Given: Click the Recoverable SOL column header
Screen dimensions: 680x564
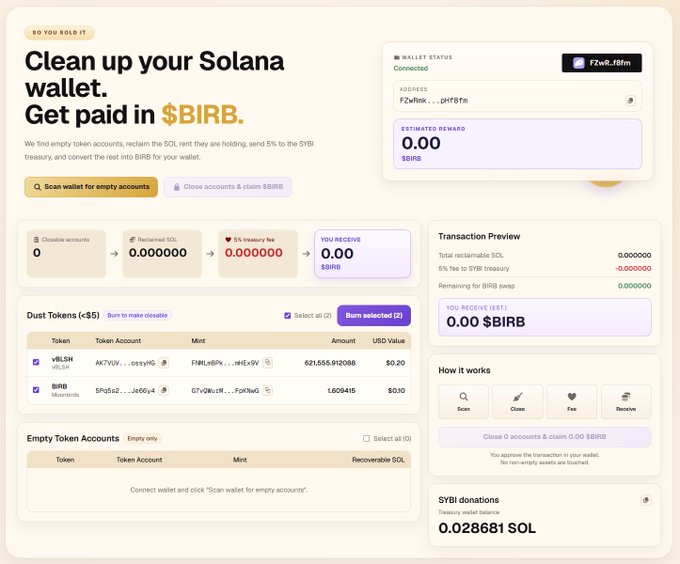Looking at the screenshot, I should tap(378, 460).
